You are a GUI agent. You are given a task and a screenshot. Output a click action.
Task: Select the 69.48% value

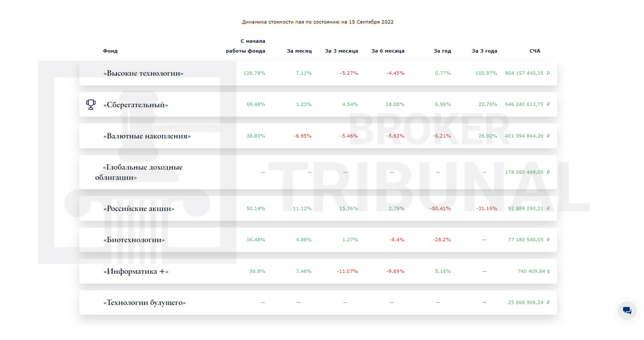coord(256,104)
